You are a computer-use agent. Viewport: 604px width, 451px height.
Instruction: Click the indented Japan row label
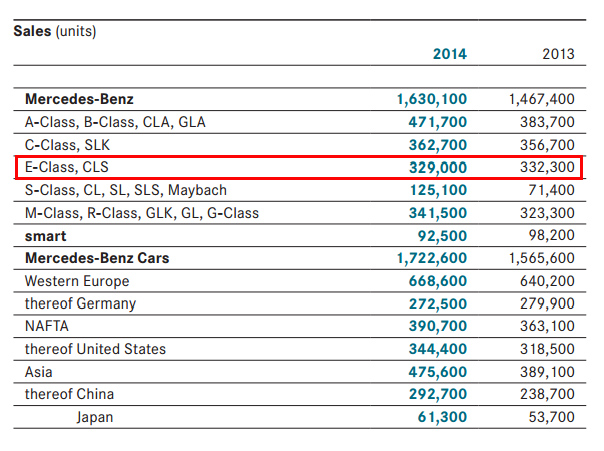[96, 417]
